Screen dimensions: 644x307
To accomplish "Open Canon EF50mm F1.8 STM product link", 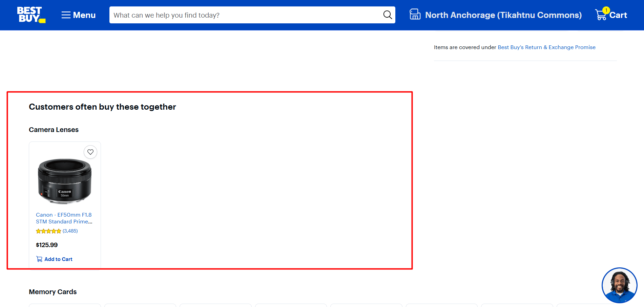I will point(64,218).
